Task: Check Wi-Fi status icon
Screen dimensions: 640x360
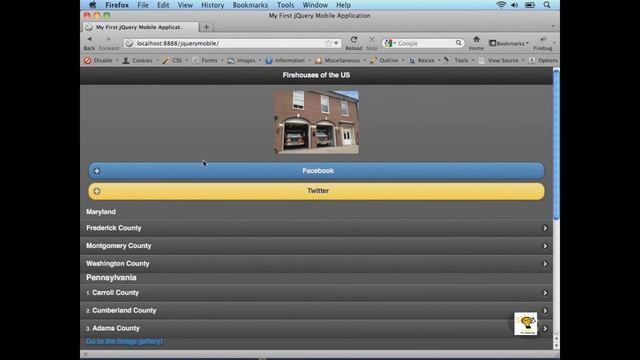Action: pos(501,5)
